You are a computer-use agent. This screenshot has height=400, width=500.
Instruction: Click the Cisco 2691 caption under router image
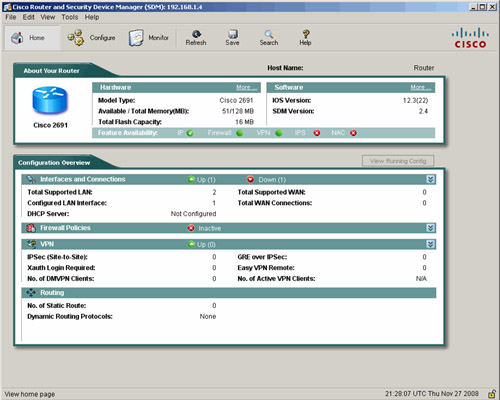point(50,125)
